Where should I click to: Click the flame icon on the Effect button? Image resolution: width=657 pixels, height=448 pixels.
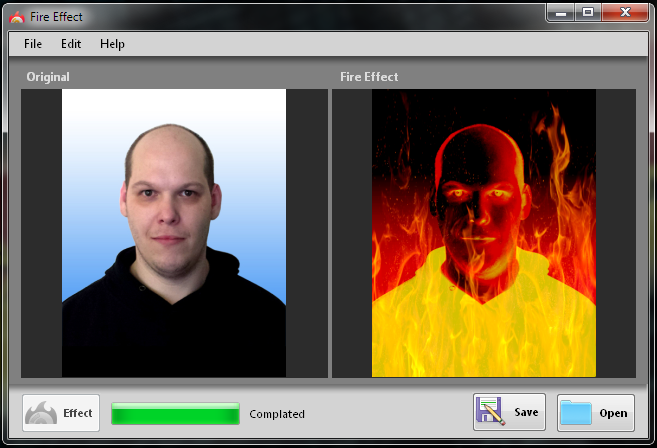coord(42,413)
